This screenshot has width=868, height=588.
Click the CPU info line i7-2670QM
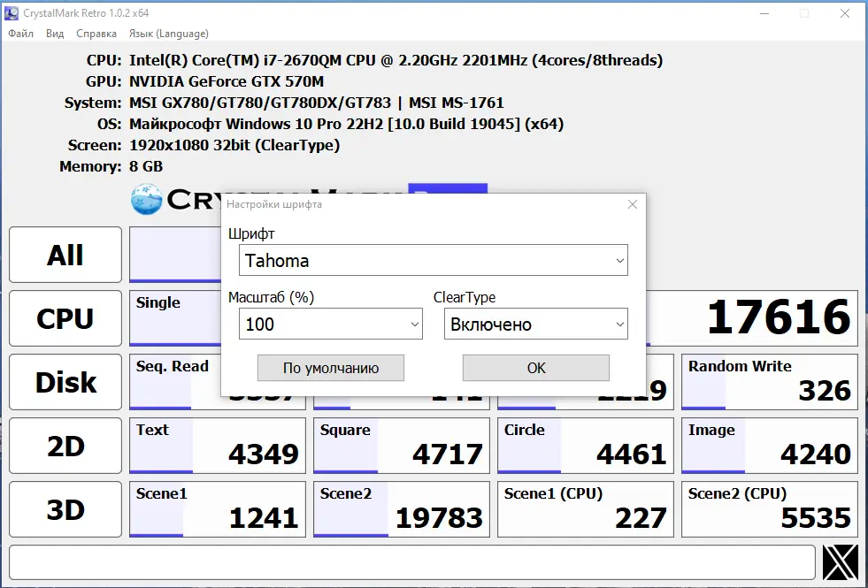[x=396, y=60]
